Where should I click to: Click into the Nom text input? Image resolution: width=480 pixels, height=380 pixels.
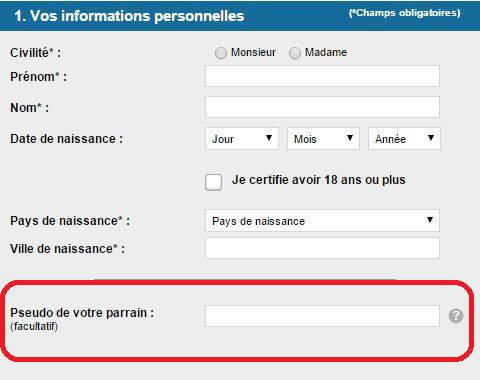pos(322,107)
